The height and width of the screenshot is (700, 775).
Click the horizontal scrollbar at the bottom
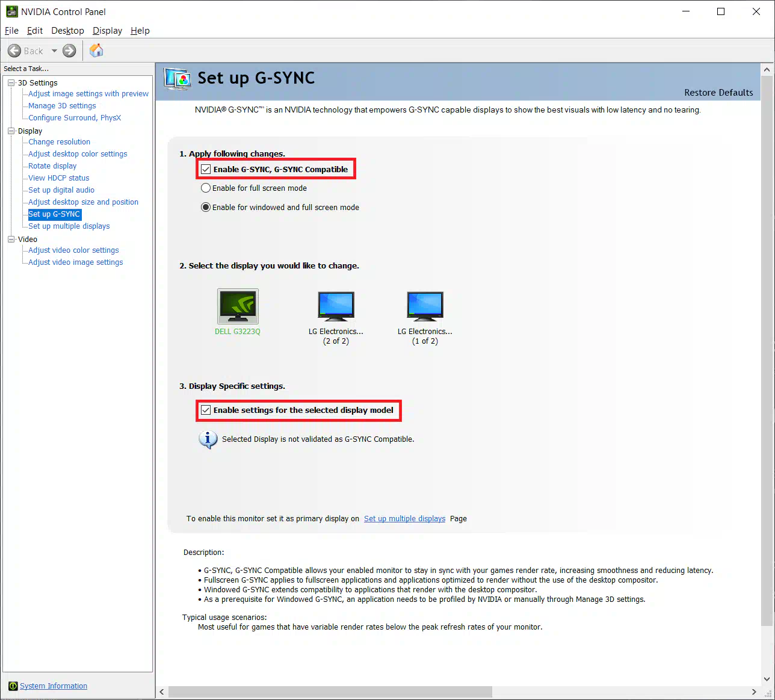tap(330, 692)
